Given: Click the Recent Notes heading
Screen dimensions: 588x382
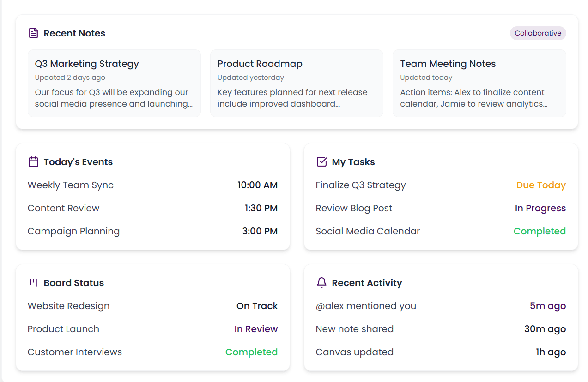Looking at the screenshot, I should click(74, 33).
